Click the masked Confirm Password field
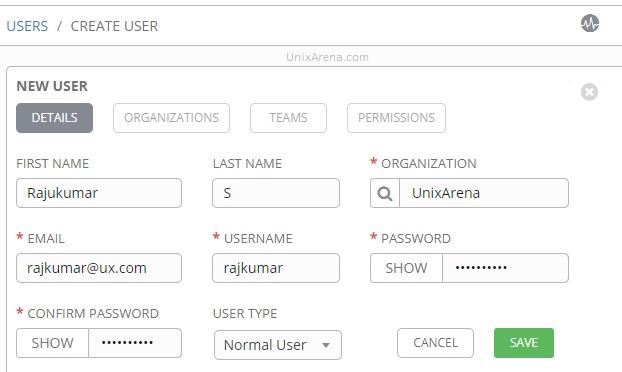This screenshot has height=372, width=622. 135,343
